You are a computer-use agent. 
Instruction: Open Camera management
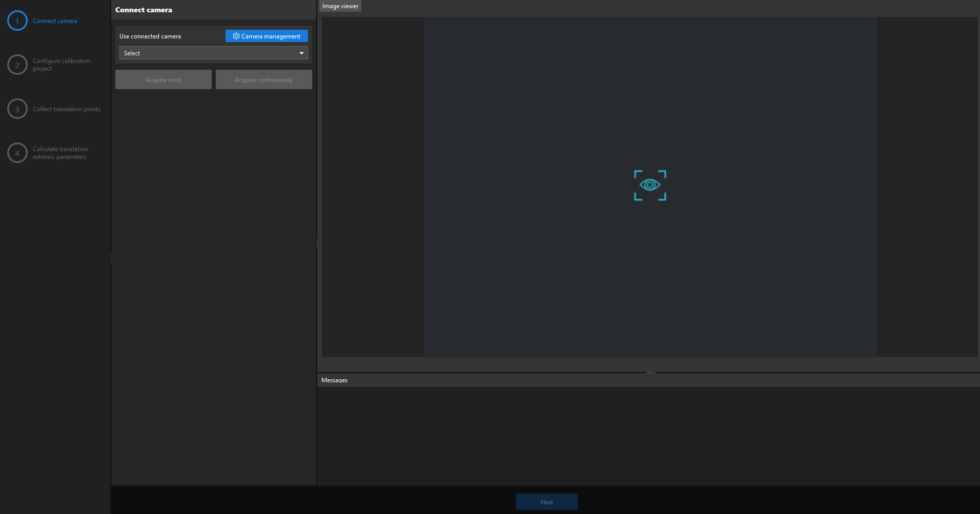click(x=267, y=36)
